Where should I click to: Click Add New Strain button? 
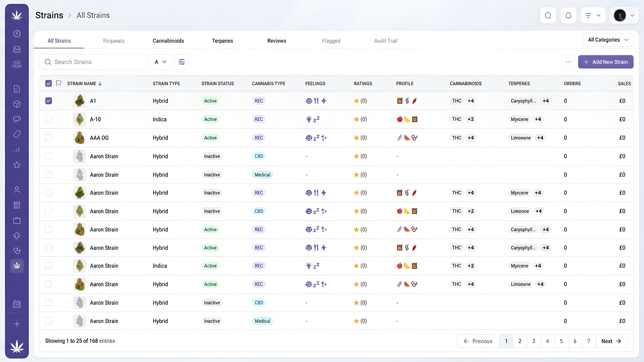(x=606, y=62)
